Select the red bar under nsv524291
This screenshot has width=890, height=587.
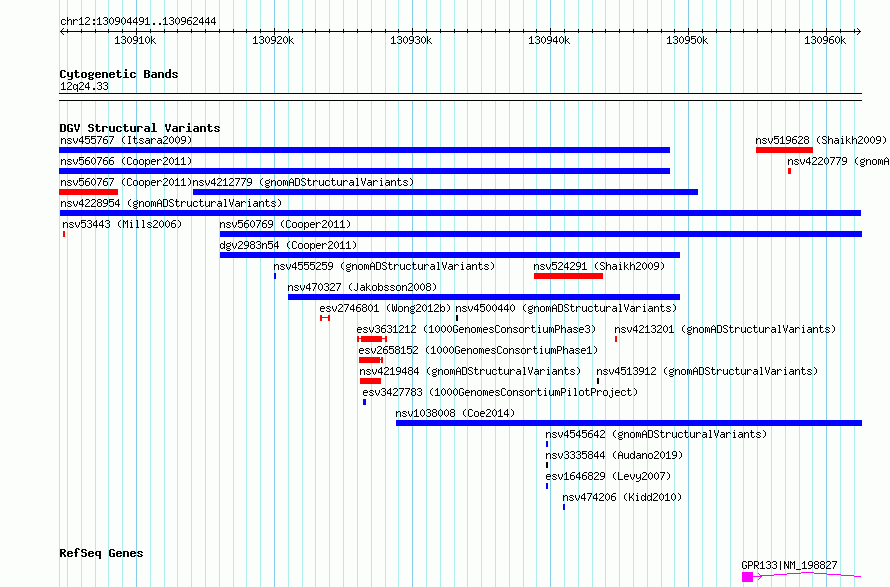point(569,276)
